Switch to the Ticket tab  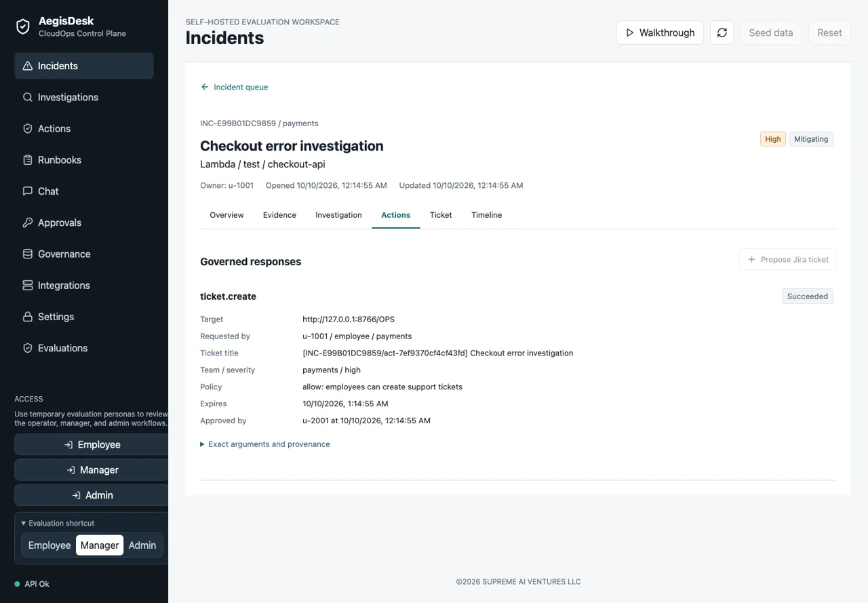click(441, 215)
